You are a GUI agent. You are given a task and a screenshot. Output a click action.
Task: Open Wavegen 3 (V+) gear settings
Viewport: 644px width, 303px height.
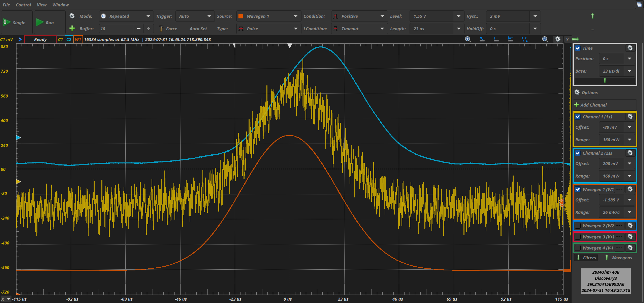pos(630,237)
